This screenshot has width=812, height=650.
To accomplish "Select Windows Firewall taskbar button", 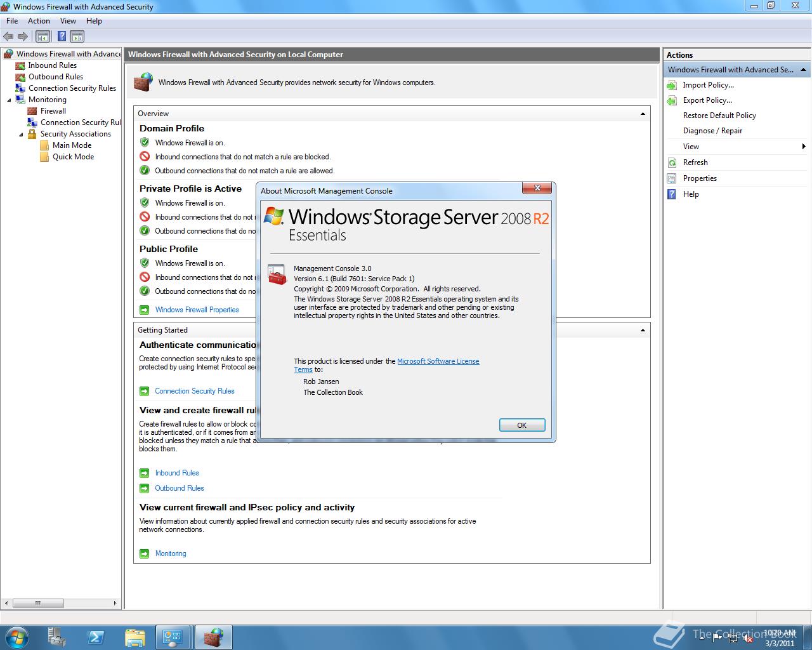I will point(214,637).
